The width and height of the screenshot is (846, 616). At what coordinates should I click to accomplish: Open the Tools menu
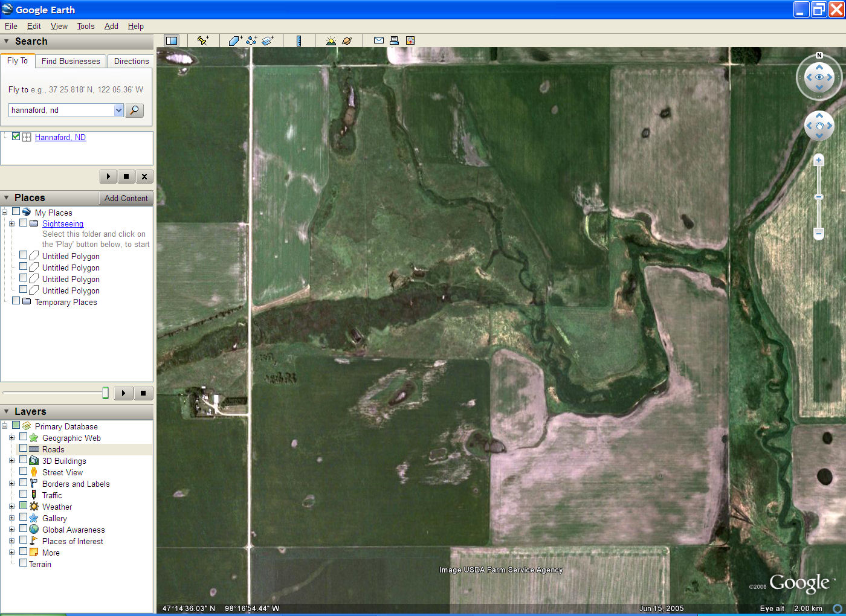click(86, 27)
